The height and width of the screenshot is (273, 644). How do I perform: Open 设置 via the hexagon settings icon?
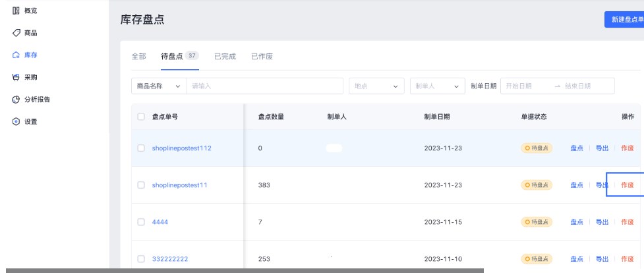tap(16, 122)
